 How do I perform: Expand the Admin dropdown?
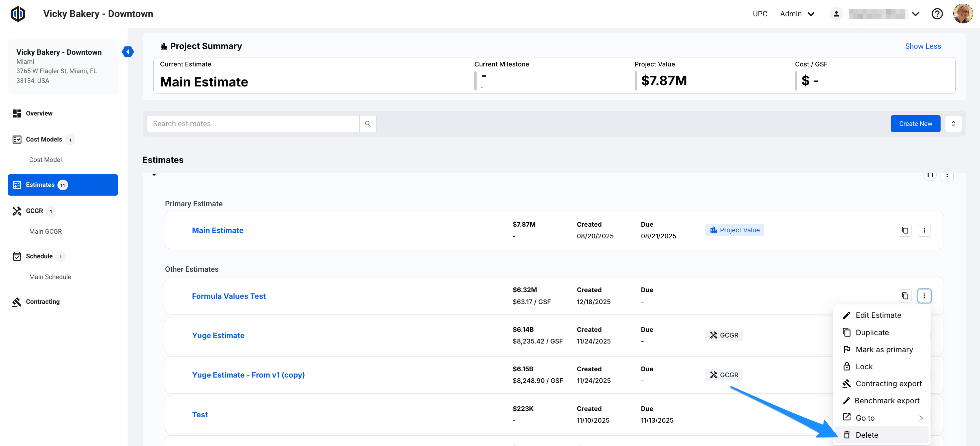(797, 14)
